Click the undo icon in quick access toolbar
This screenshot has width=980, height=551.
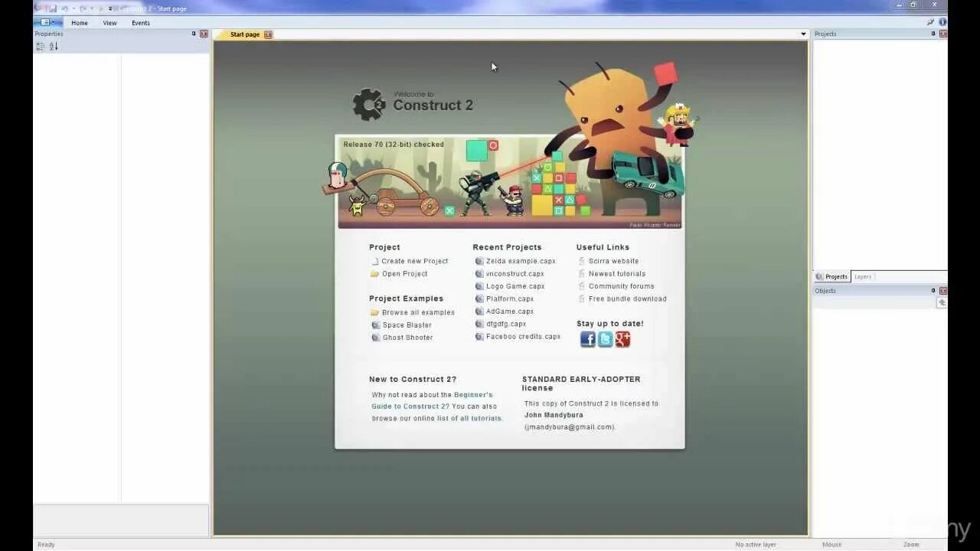64,8
